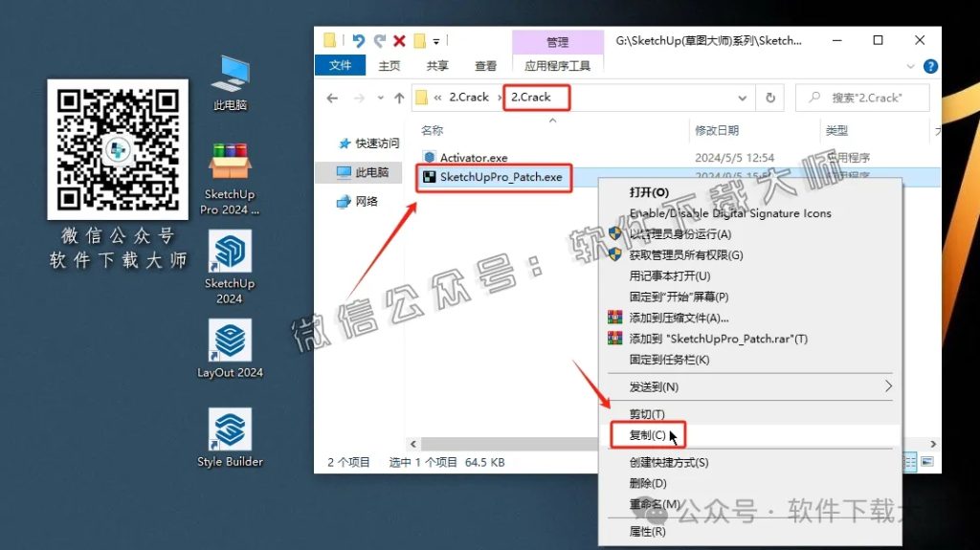Image resolution: width=980 pixels, height=550 pixels.
Task: Refresh the current folder view
Action: click(x=770, y=99)
